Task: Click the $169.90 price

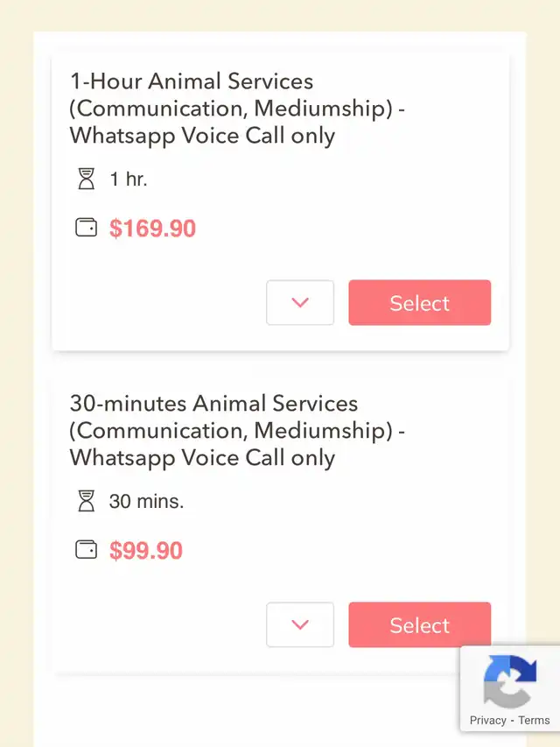Action: click(x=152, y=229)
